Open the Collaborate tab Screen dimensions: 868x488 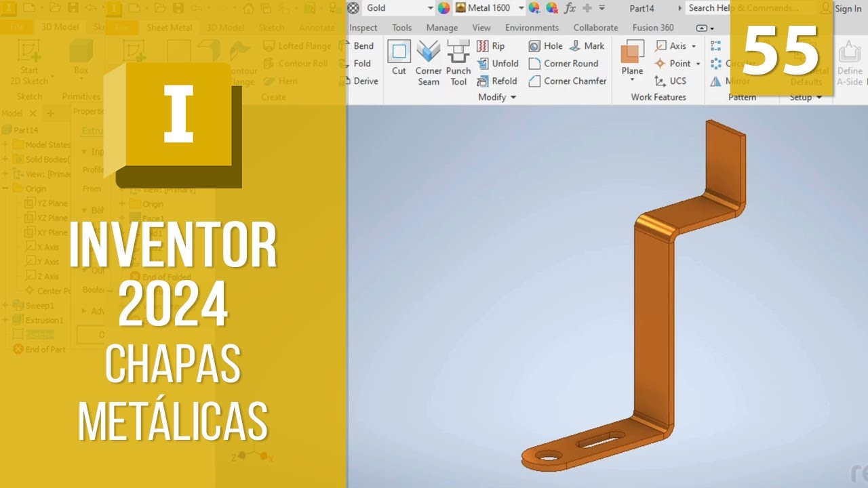click(x=595, y=28)
